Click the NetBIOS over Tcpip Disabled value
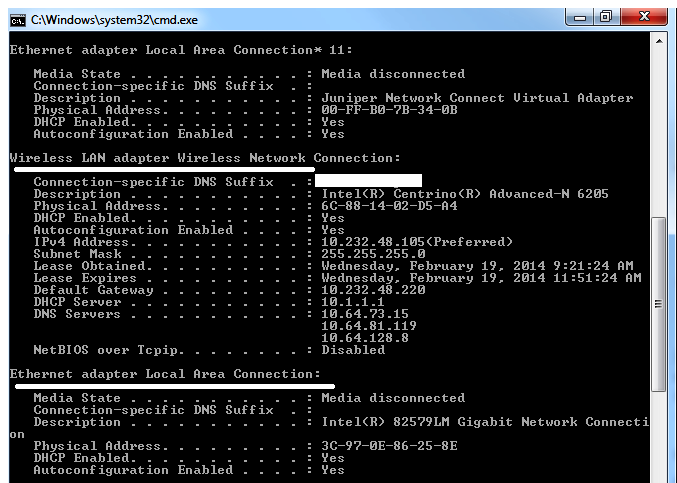 352,350
